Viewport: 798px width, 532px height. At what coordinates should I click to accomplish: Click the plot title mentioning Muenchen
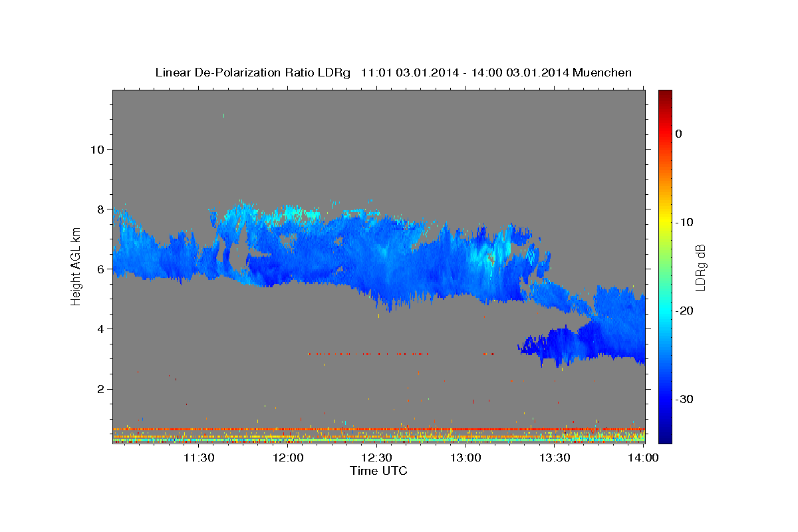pos(393,72)
